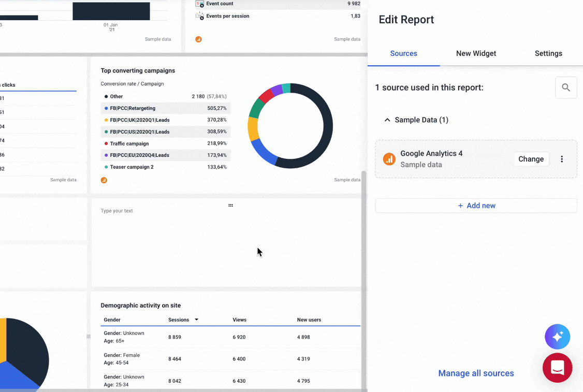Open Manage all sources link

coord(476,373)
